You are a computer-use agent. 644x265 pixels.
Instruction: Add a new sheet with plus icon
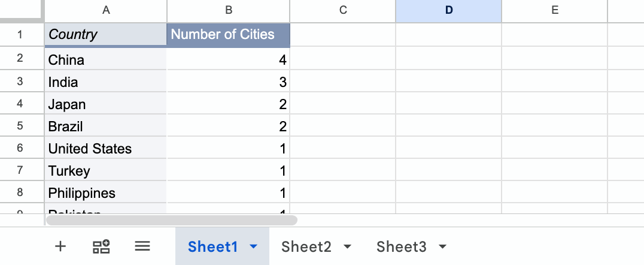[x=60, y=246]
